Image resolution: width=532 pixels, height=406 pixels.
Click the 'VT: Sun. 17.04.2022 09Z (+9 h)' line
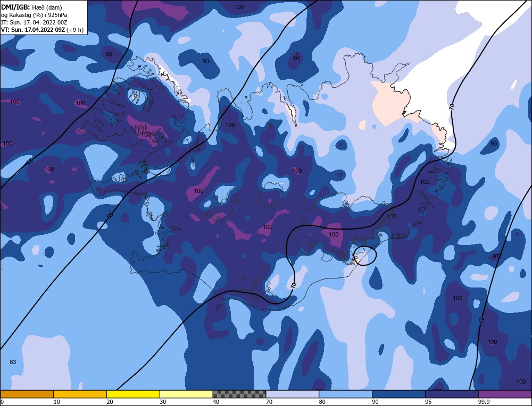42,30
